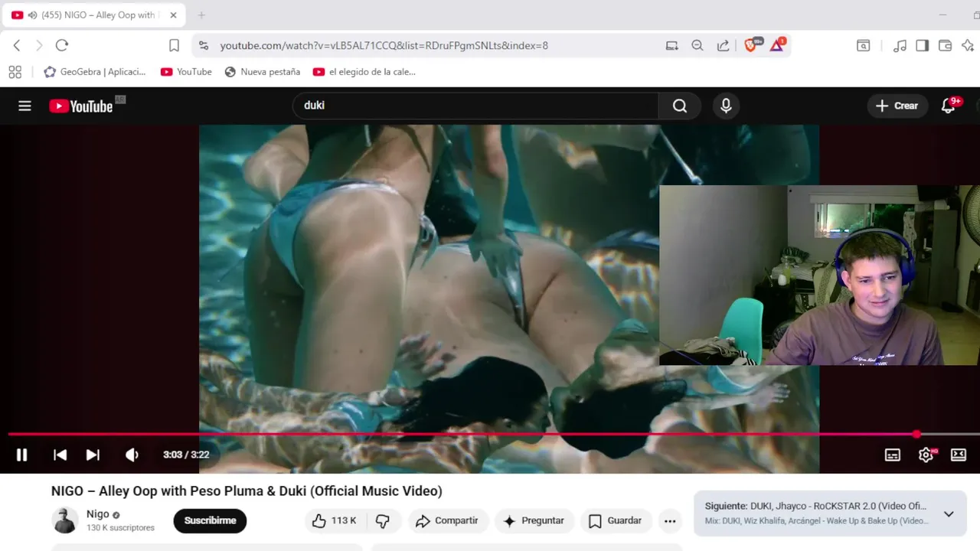This screenshot has height=551, width=980.
Task: Open the Brave Wallet icon
Action: pyautogui.click(x=945, y=46)
